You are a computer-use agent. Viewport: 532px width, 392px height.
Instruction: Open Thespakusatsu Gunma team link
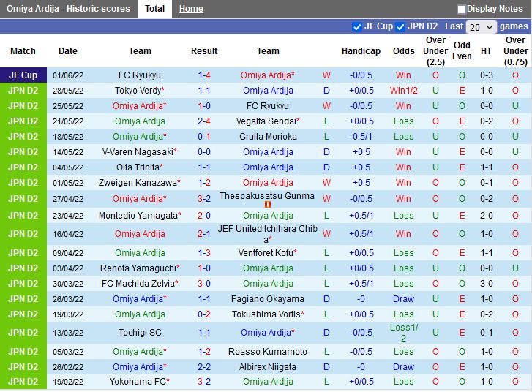pos(267,196)
